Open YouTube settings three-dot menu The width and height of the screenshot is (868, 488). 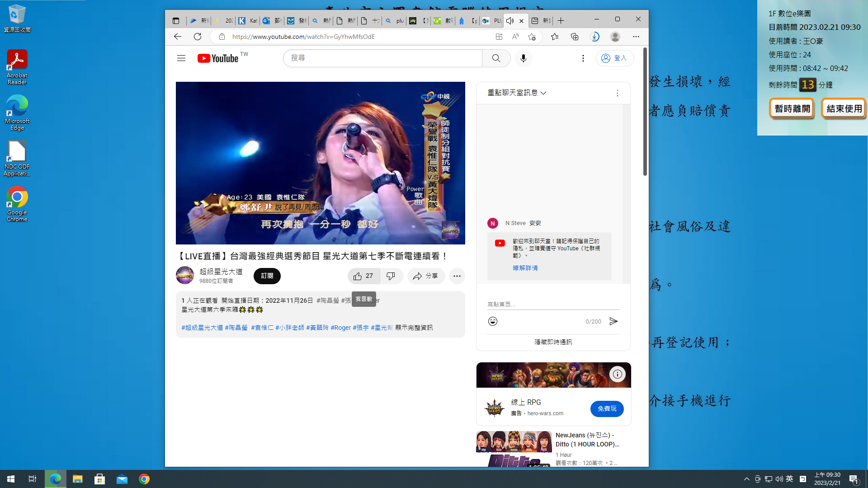click(583, 58)
